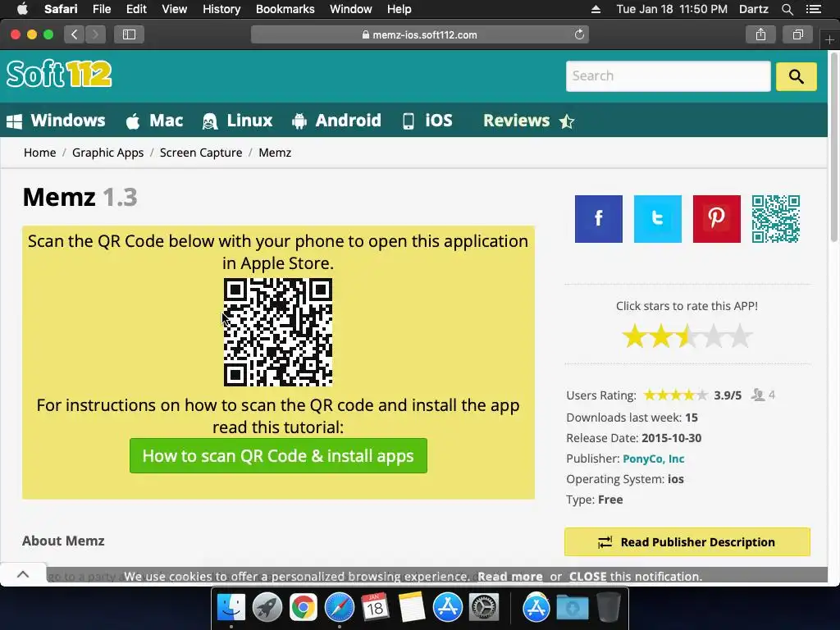This screenshot has height=630, width=840.
Task: Open the History menu
Action: click(x=221, y=9)
